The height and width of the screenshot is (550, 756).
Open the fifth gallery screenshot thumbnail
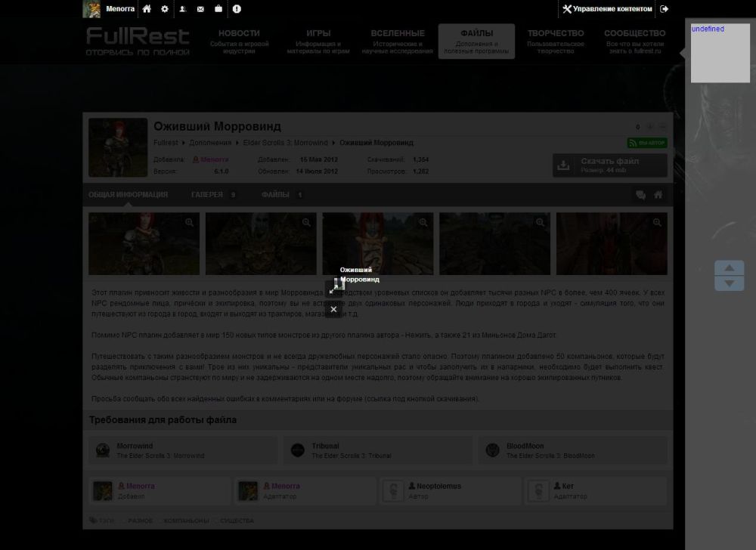click(612, 244)
